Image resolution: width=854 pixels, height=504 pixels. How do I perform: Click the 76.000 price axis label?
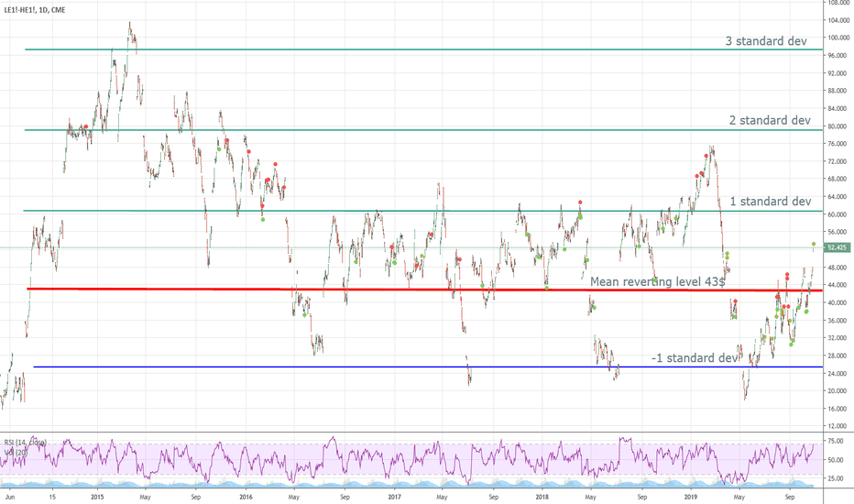(x=838, y=144)
